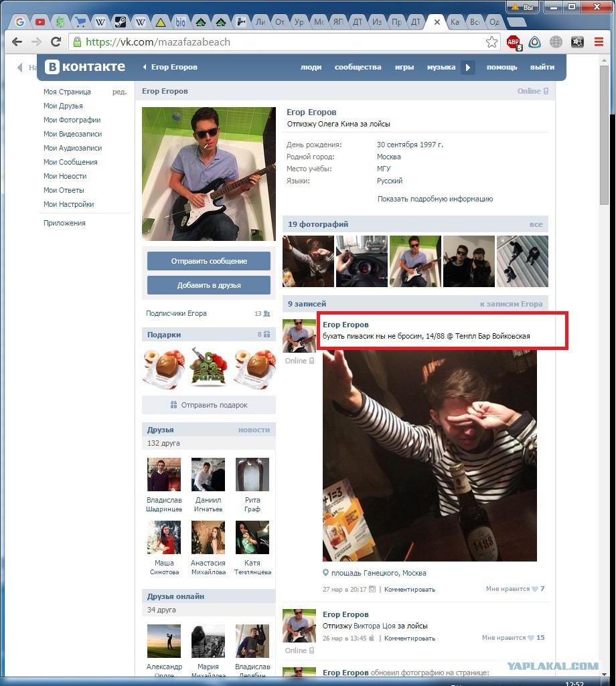This screenshot has height=686, width=616.
Task: Click Отправить сообщение button
Action: pyautogui.click(x=209, y=261)
